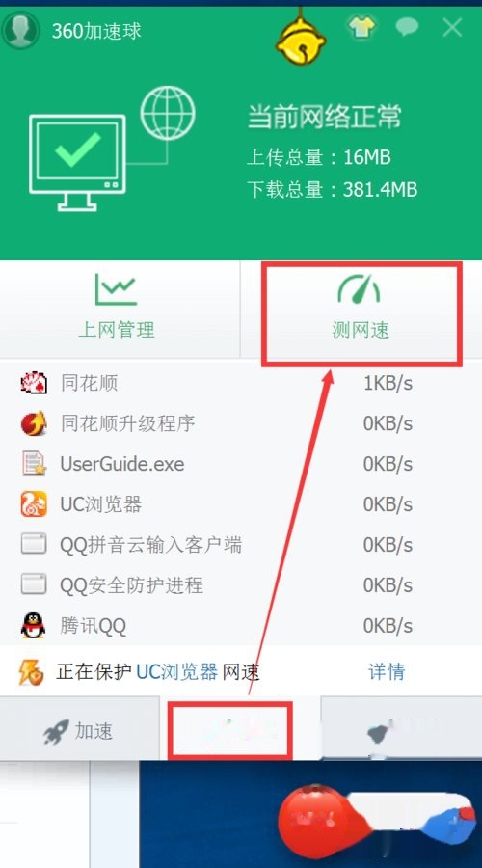Select the QQ安全防护进程 row
Viewport: 482px width, 868px height.
(241, 585)
